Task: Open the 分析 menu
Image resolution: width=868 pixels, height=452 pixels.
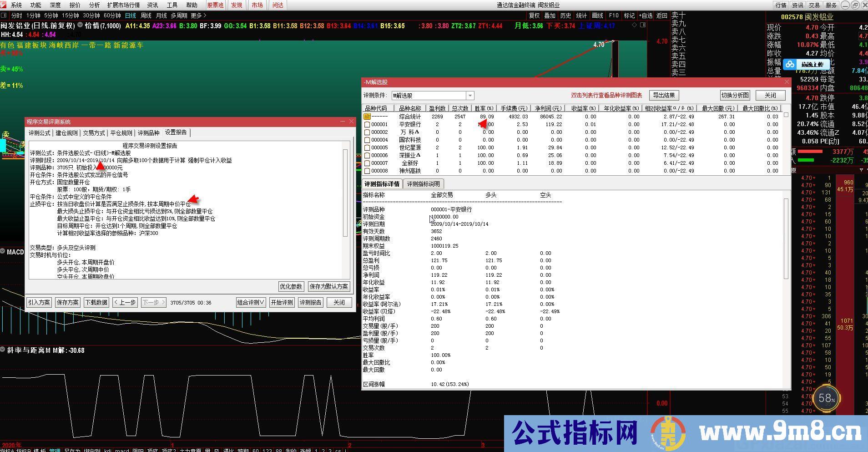Action: coord(94,5)
